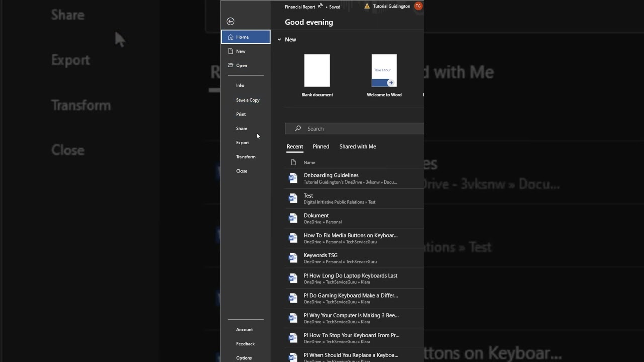Open P! How Long Do Laptop Keyboards Last
Image resolution: width=644 pixels, height=362 pixels.
tap(354, 278)
